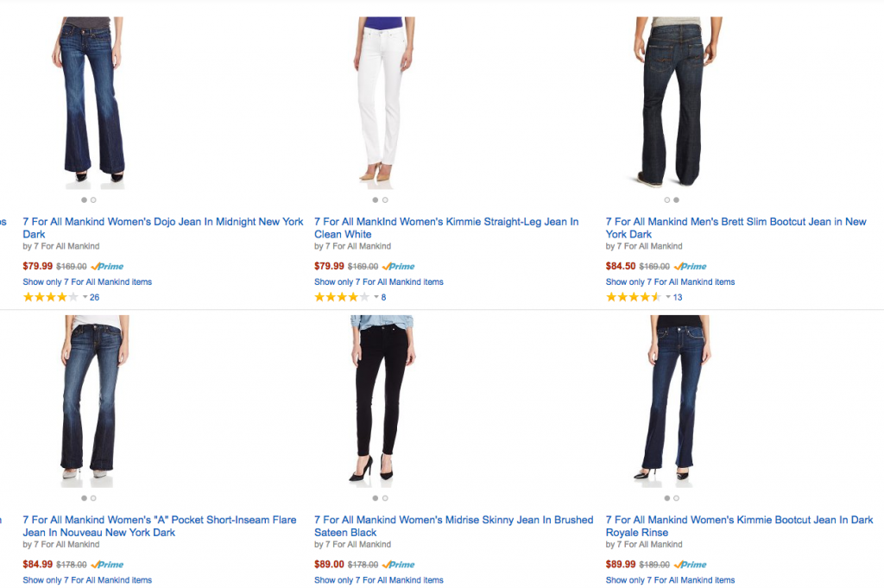Click the alternate image dot under the Kimmie Bootcut Jean
Image resolution: width=884 pixels, height=588 pixels.
click(677, 498)
